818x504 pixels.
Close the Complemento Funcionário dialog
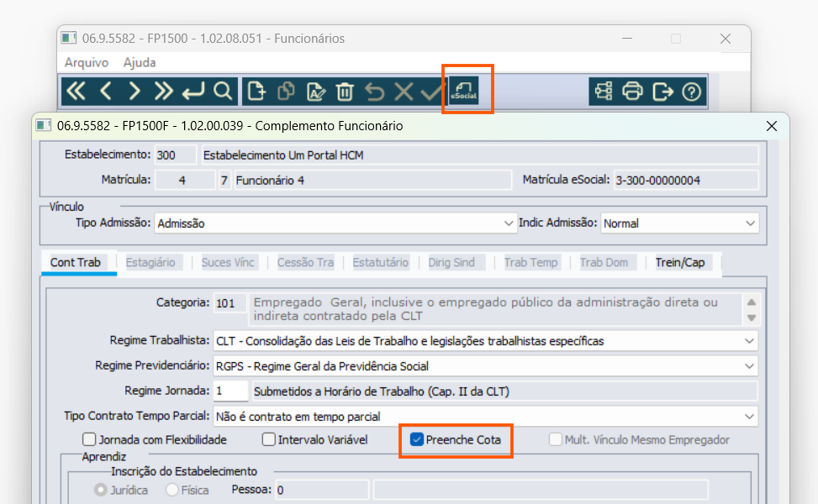point(772,126)
